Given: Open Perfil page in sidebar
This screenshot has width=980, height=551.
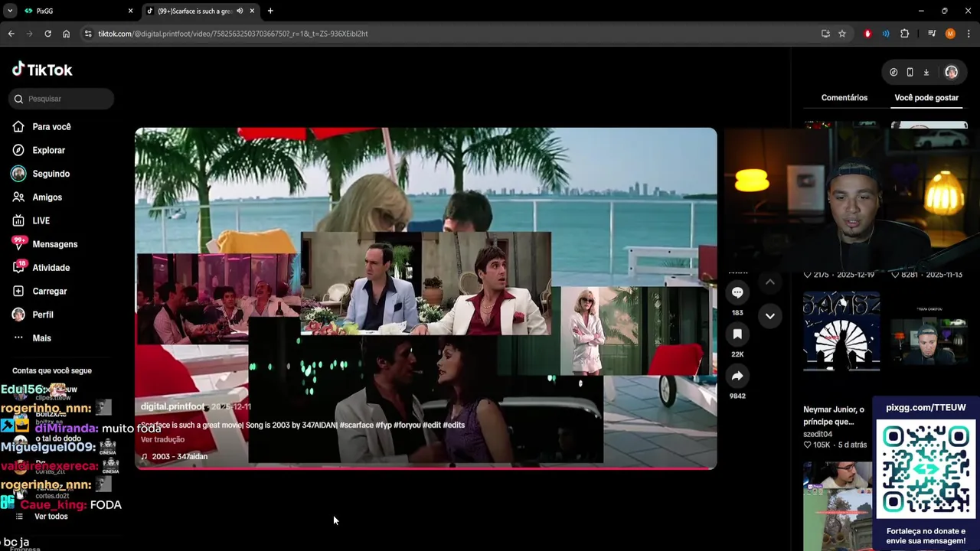Looking at the screenshot, I should coord(42,315).
